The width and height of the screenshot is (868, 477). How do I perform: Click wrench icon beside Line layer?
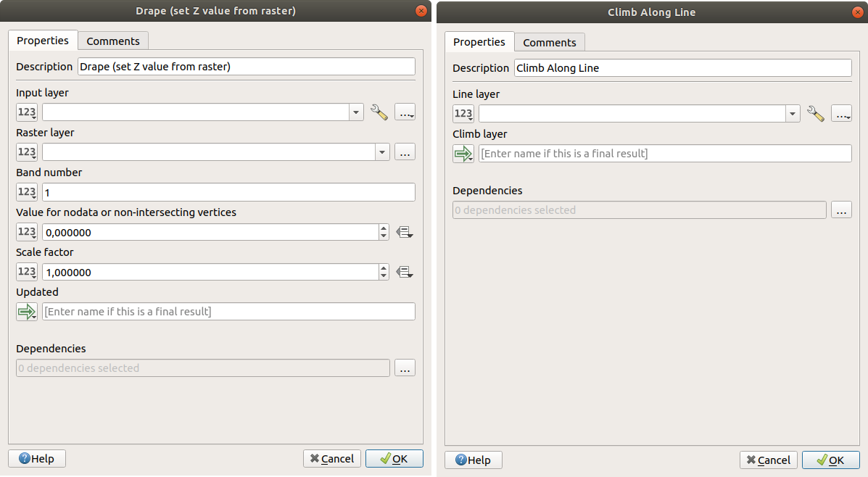click(815, 114)
